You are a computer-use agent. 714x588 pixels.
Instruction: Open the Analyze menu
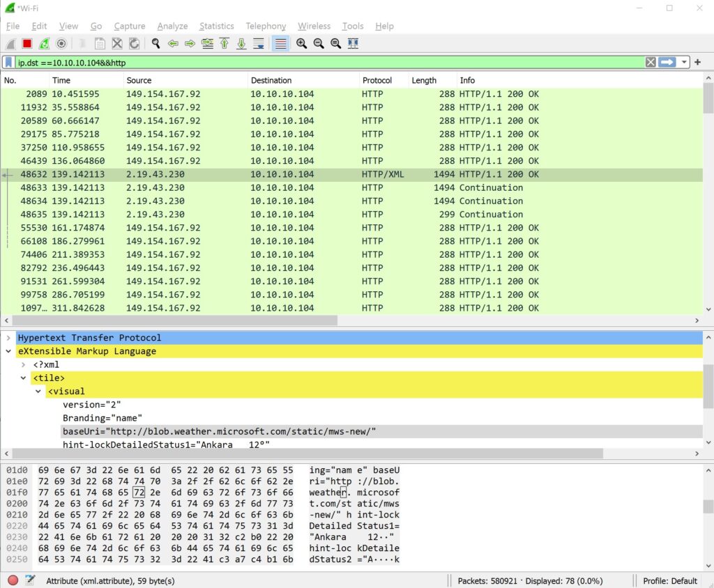173,26
